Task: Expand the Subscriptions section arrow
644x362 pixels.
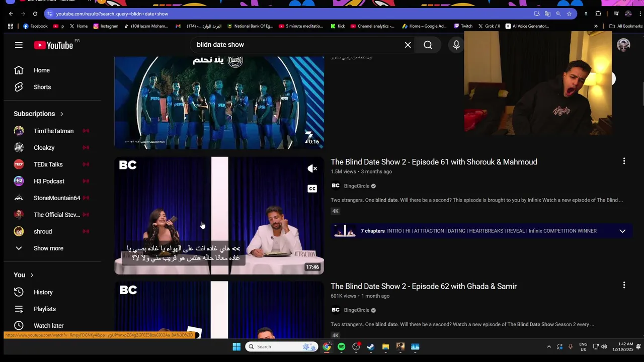Action: (61, 114)
